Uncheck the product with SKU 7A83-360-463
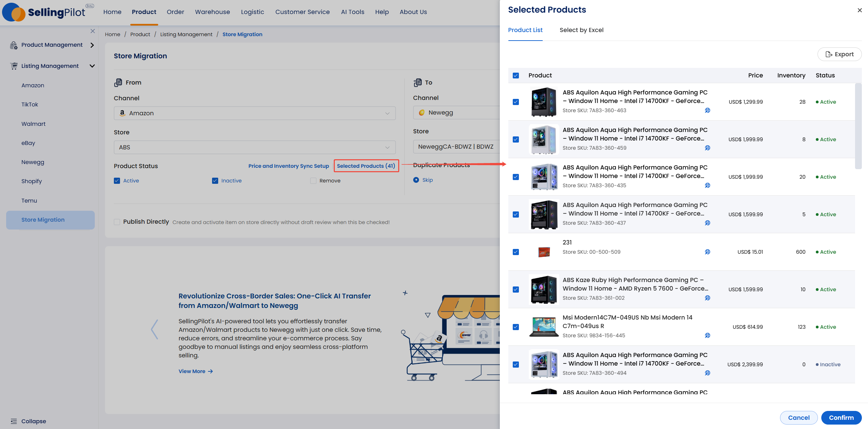This screenshot has height=429, width=868. pyautogui.click(x=515, y=102)
